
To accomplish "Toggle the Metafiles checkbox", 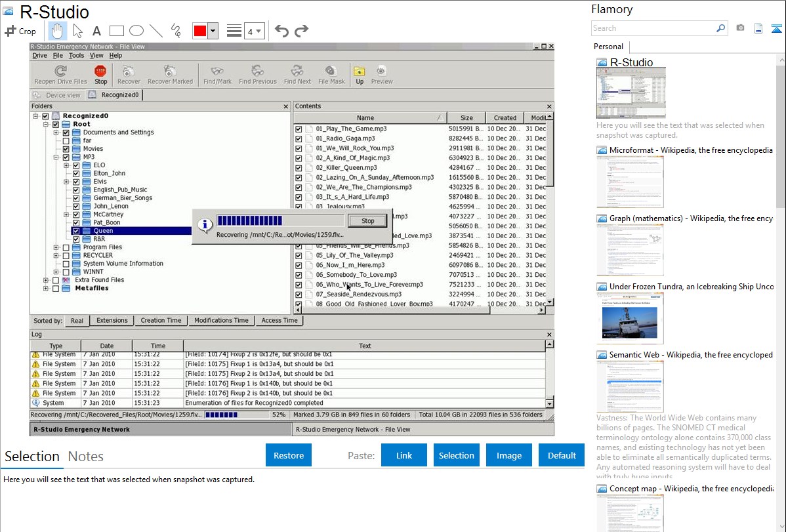I will (56, 289).
